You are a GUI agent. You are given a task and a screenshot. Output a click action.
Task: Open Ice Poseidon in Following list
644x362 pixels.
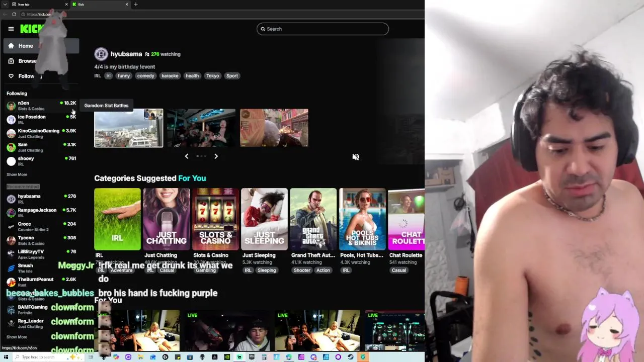click(x=41, y=119)
